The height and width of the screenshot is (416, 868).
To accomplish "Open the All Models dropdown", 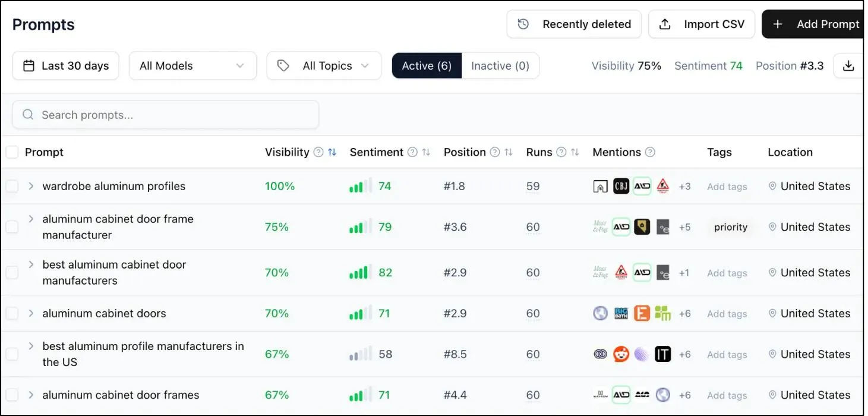I will (x=192, y=66).
